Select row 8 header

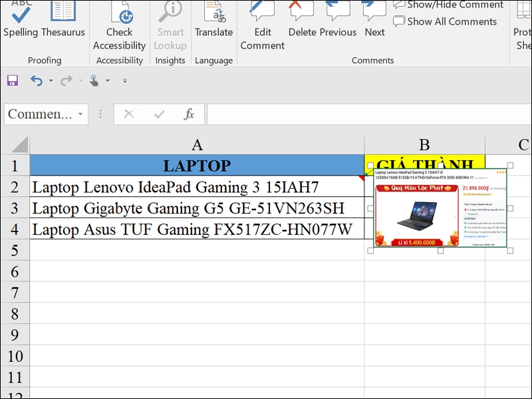pos(15,313)
